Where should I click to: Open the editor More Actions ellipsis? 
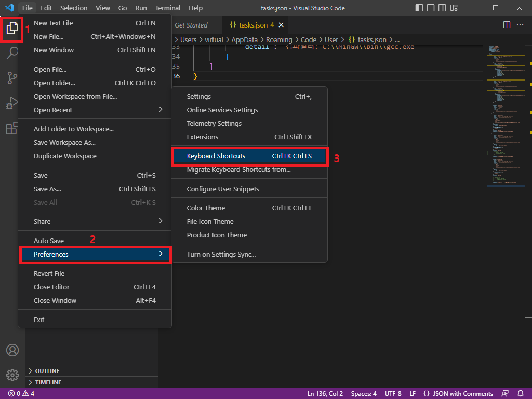point(520,25)
